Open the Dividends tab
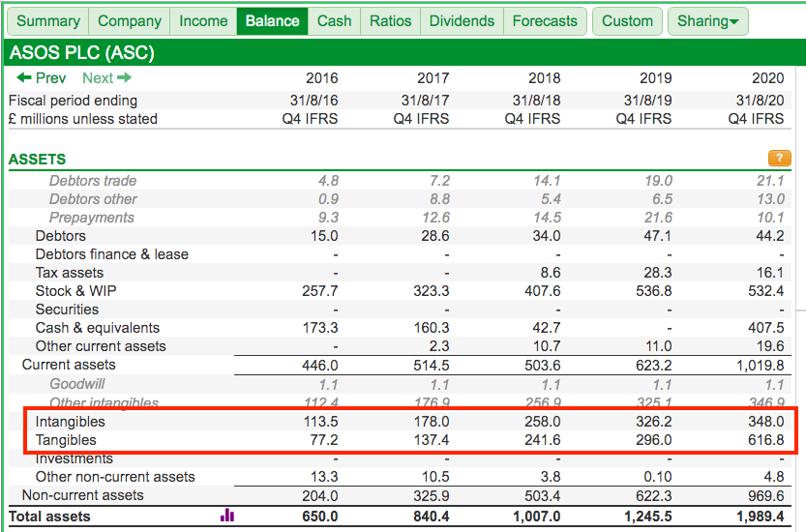 463,21
